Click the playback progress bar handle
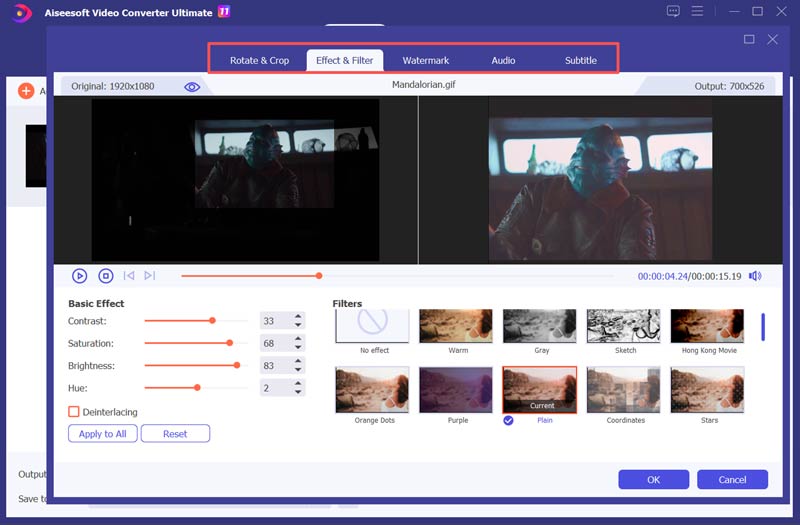Viewport: 800px width, 525px height. click(x=319, y=276)
